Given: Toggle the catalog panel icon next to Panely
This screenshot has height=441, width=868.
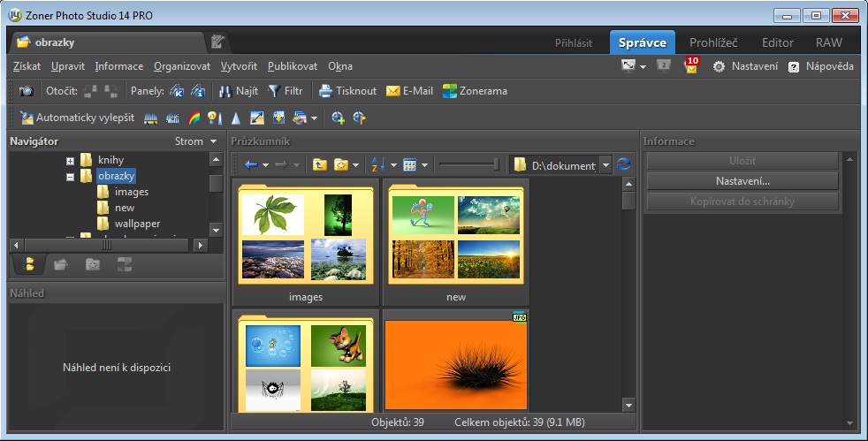Looking at the screenshot, I should point(177,91).
